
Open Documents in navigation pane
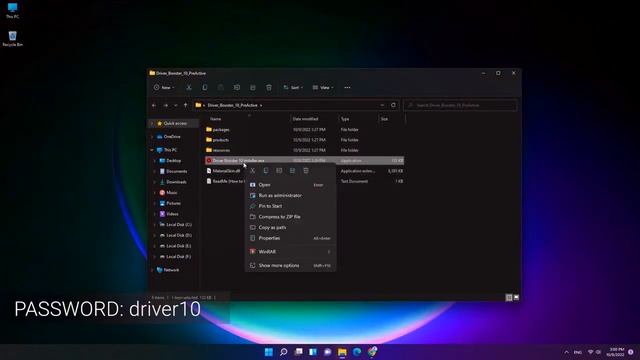176,171
